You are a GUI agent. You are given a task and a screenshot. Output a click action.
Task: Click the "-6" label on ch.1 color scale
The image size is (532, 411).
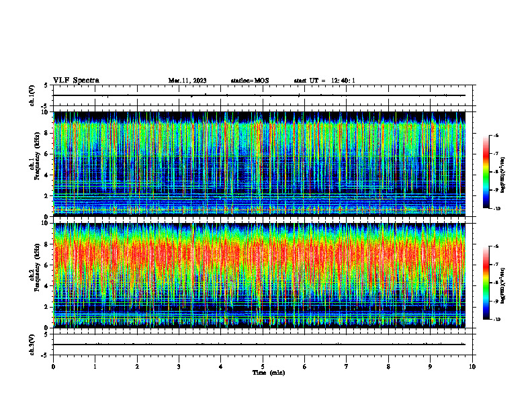tap(496, 136)
